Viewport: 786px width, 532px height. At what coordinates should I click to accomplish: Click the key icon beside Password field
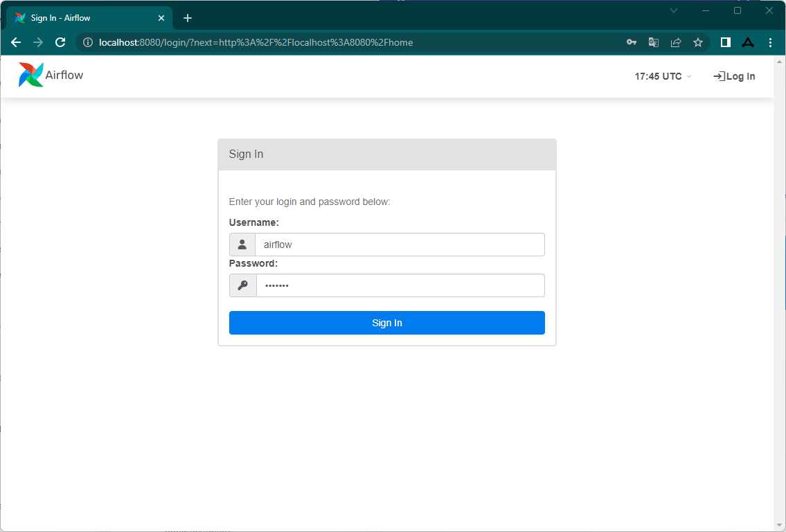point(242,285)
